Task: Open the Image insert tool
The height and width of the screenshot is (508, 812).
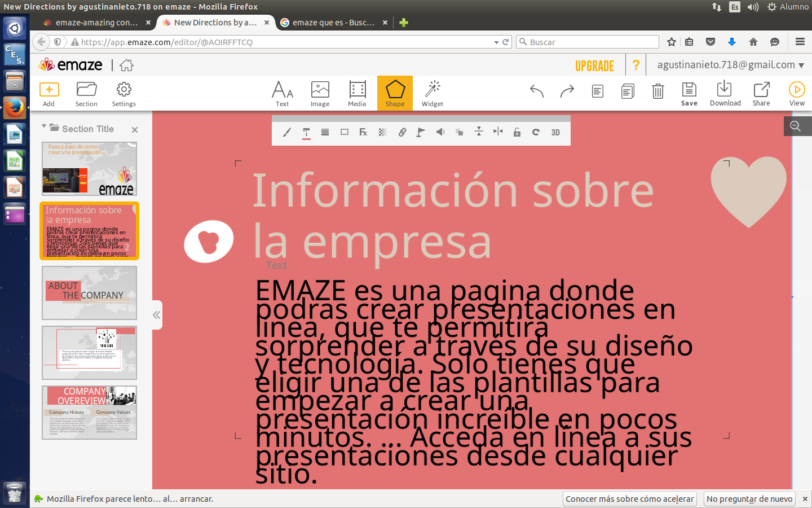Action: tap(319, 93)
